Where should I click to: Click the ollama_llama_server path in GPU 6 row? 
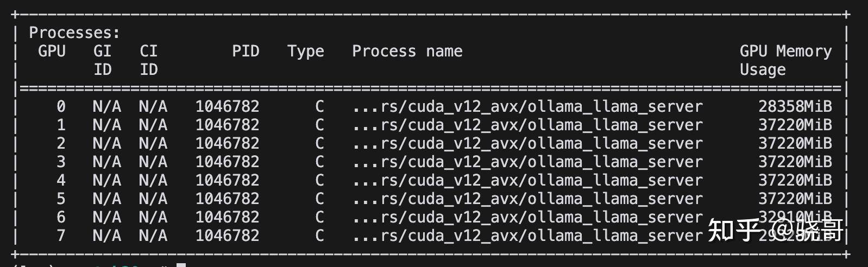tap(527, 217)
